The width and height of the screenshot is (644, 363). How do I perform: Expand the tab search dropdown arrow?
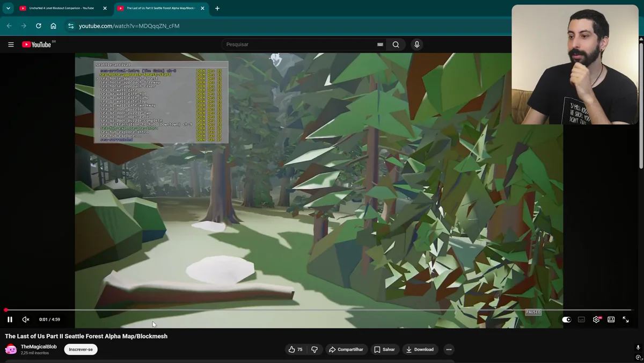[8, 8]
